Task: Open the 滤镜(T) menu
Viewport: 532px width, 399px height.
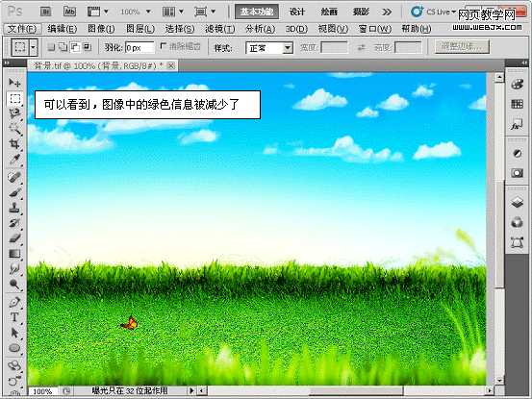Action: tap(220, 29)
